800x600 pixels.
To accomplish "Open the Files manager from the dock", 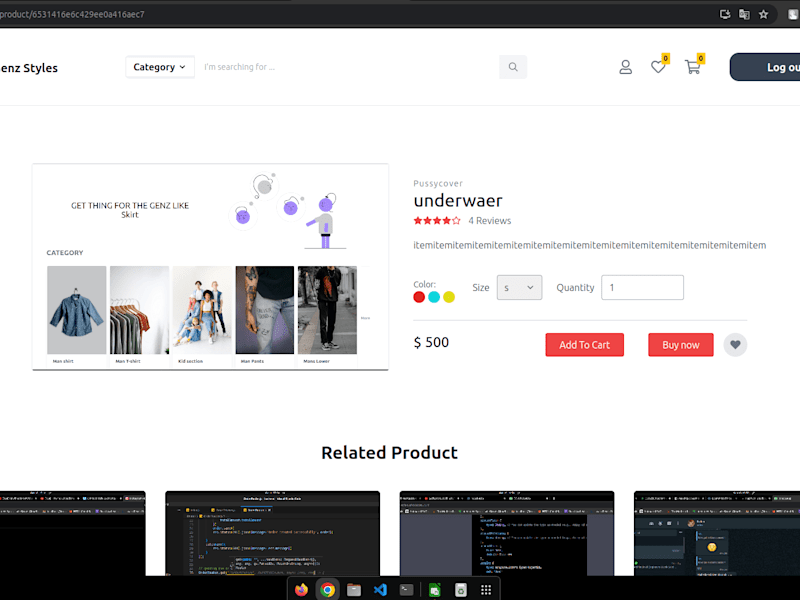I will [x=354, y=590].
